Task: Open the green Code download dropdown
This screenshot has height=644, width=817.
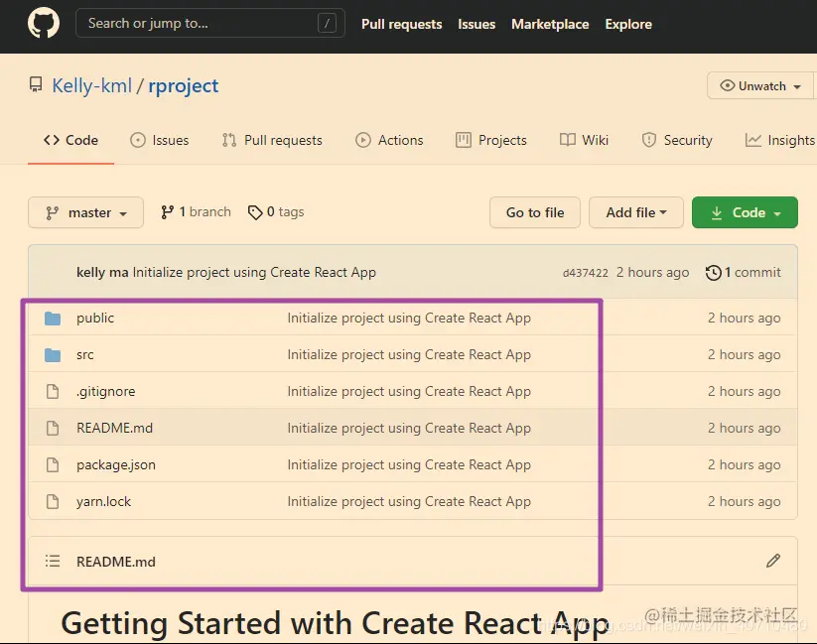Action: pyautogui.click(x=745, y=212)
